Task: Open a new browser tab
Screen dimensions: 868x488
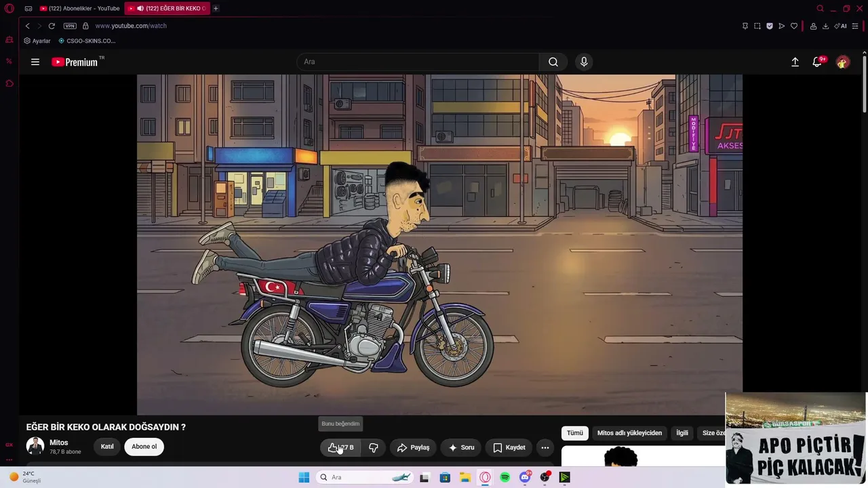Action: pos(216,8)
